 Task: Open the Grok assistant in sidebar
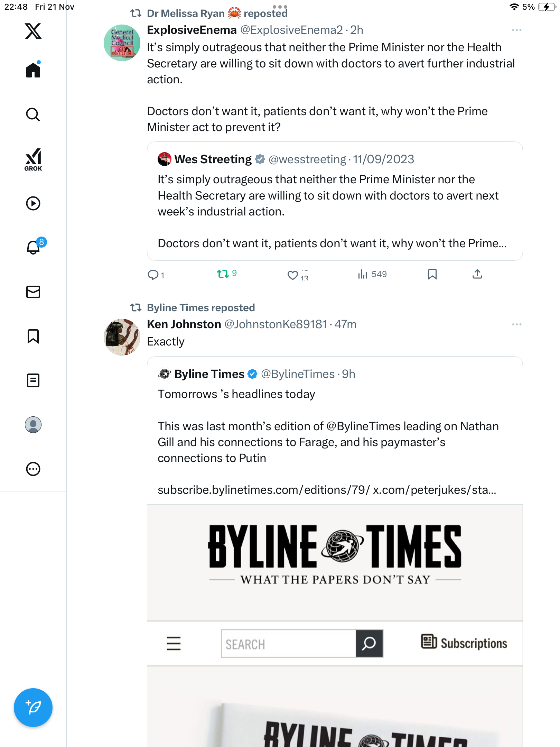click(33, 160)
